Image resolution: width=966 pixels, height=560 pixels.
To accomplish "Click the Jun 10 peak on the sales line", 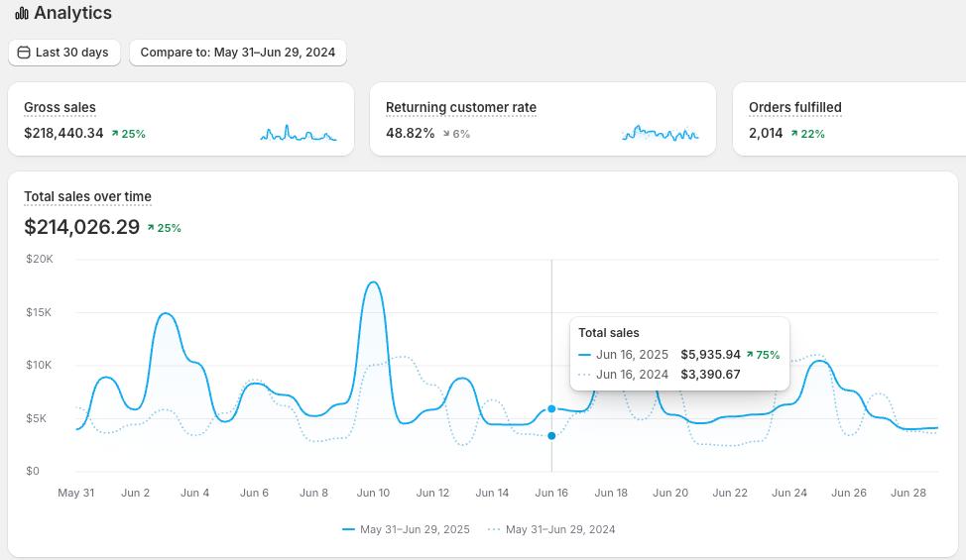I will click(x=373, y=282).
